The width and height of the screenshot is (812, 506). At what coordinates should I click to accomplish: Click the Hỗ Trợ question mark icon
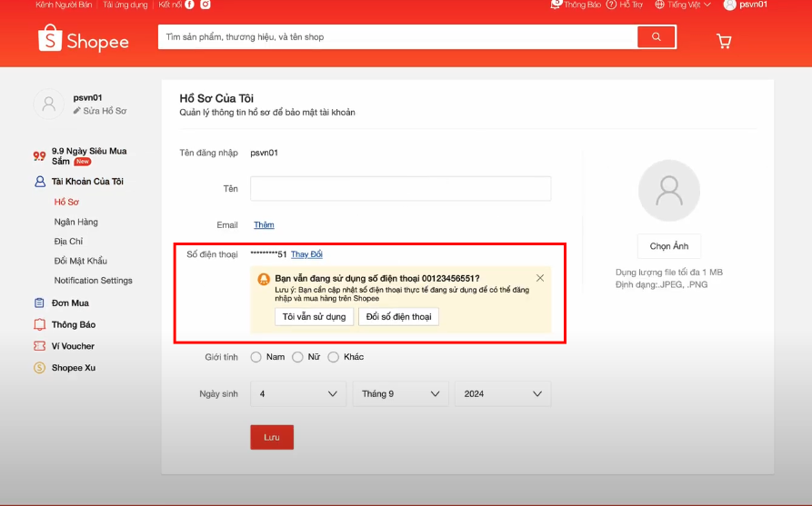pyautogui.click(x=612, y=5)
